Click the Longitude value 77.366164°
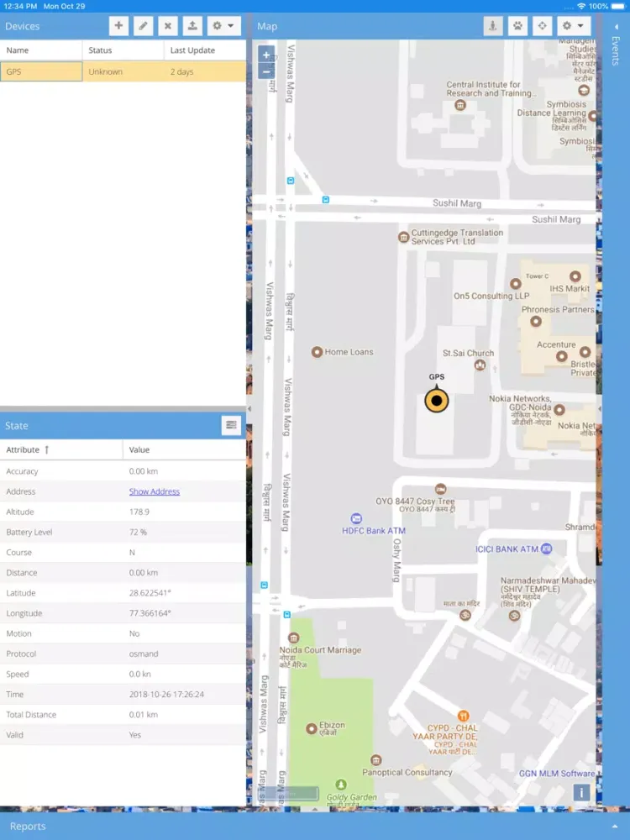 [150, 613]
